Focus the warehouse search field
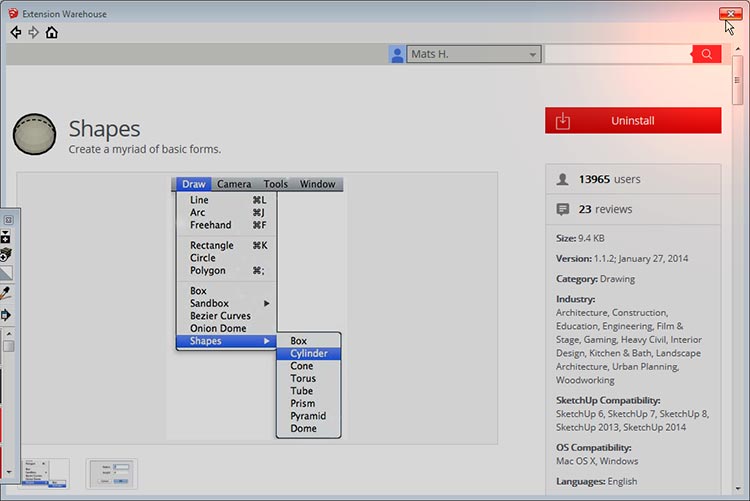 click(618, 54)
